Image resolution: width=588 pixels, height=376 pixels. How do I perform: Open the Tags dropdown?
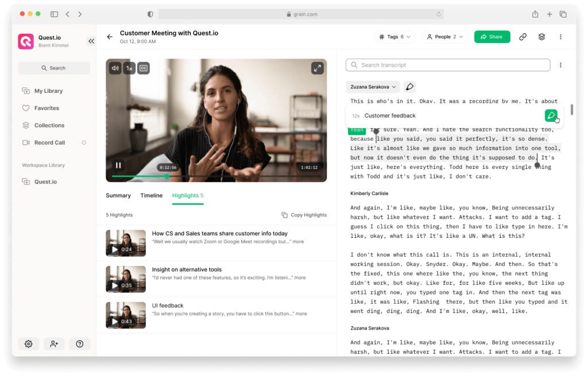click(x=394, y=36)
